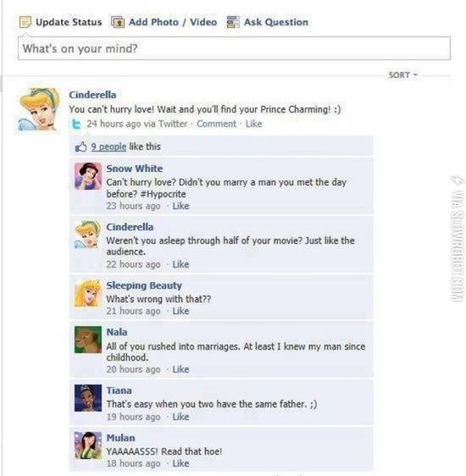The width and height of the screenshot is (466, 476).
Task: Like Nala's comment about childhood
Action: pyautogui.click(x=180, y=369)
